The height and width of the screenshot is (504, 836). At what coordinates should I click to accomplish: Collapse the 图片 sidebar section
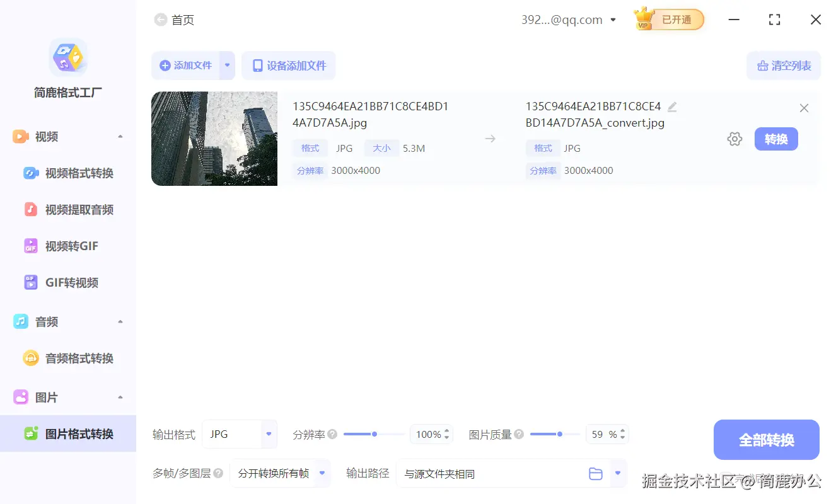(120, 398)
